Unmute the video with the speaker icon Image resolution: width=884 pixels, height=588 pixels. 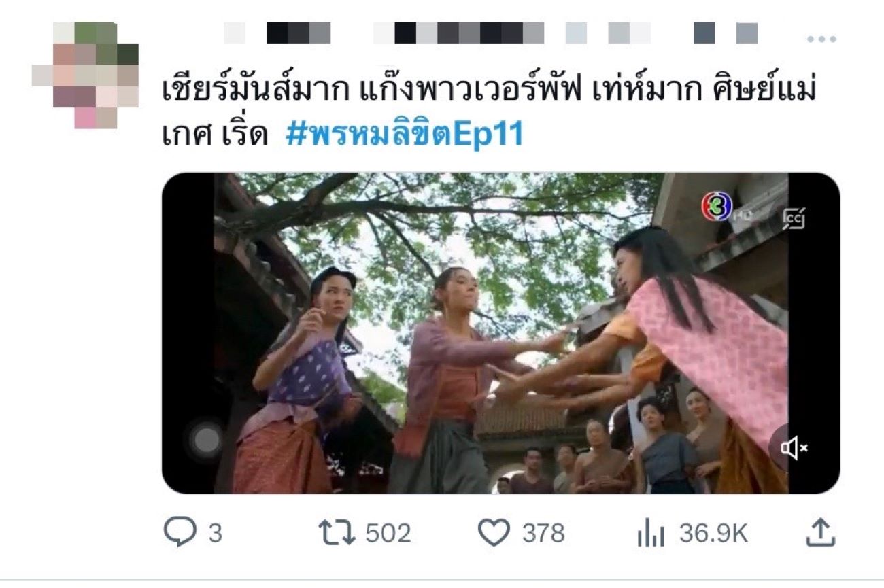[794, 447]
